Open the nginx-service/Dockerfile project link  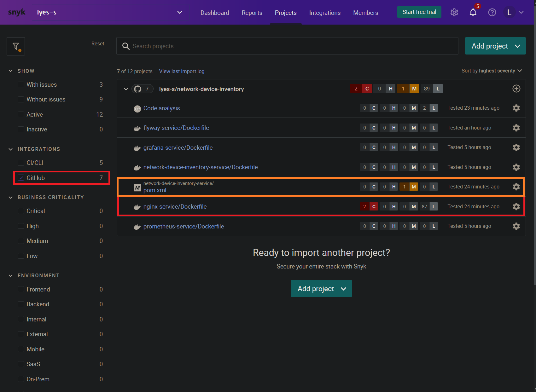pos(175,206)
